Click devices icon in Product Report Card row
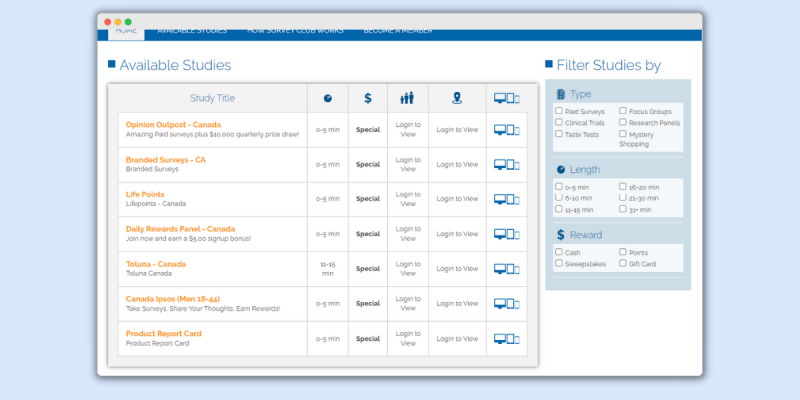This screenshot has height=400, width=800. pyautogui.click(x=507, y=338)
